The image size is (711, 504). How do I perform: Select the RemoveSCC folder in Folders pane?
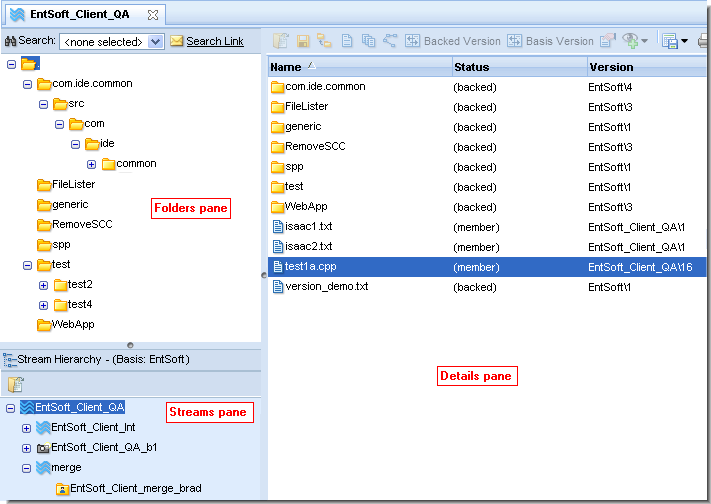coord(82,224)
